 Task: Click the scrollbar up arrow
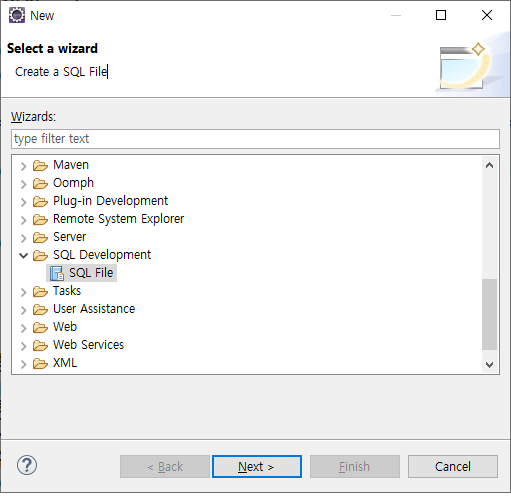click(489, 165)
